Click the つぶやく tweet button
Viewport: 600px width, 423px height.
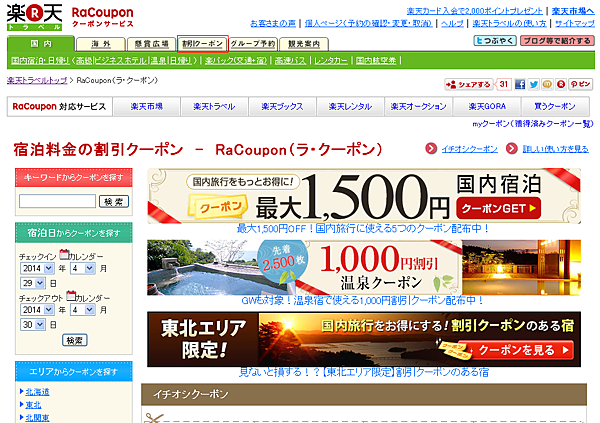495,41
